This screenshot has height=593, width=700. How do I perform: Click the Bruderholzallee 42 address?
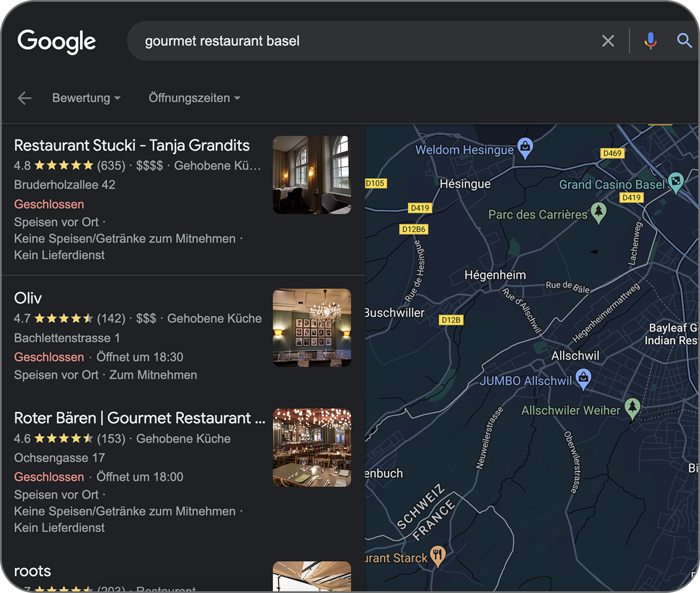pos(65,185)
